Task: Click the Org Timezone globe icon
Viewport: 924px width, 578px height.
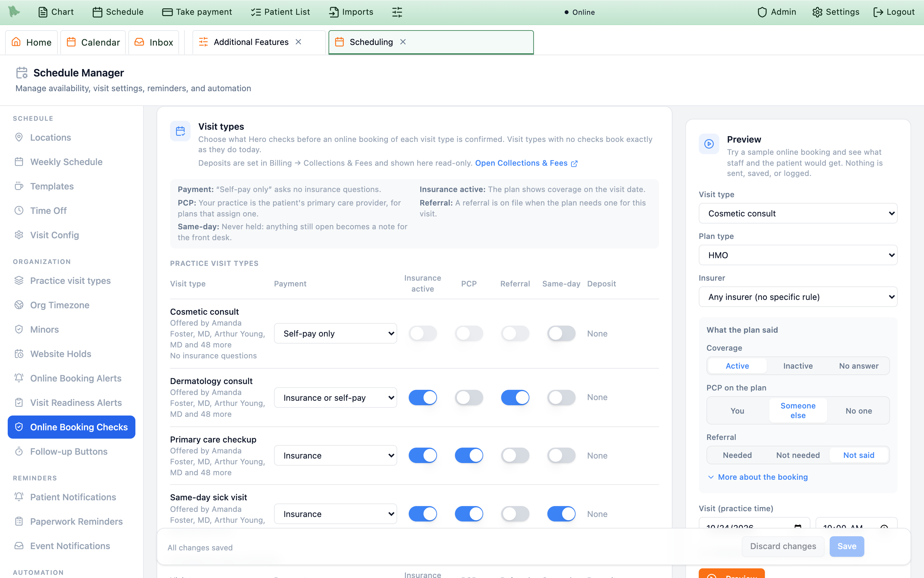Action: point(19,305)
